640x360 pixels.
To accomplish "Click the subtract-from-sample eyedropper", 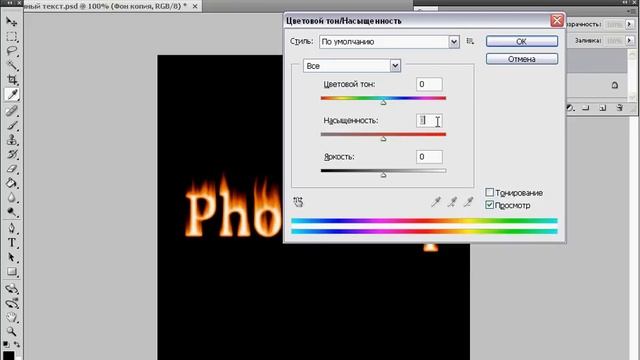I will click(469, 201).
